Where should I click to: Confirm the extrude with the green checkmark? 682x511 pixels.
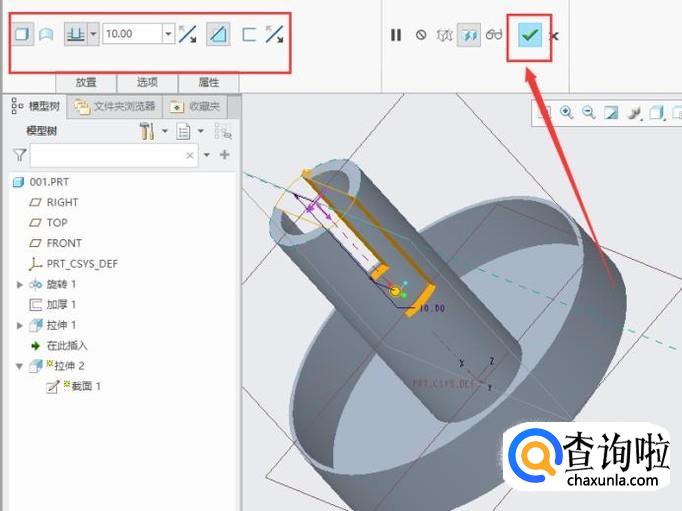pos(529,36)
